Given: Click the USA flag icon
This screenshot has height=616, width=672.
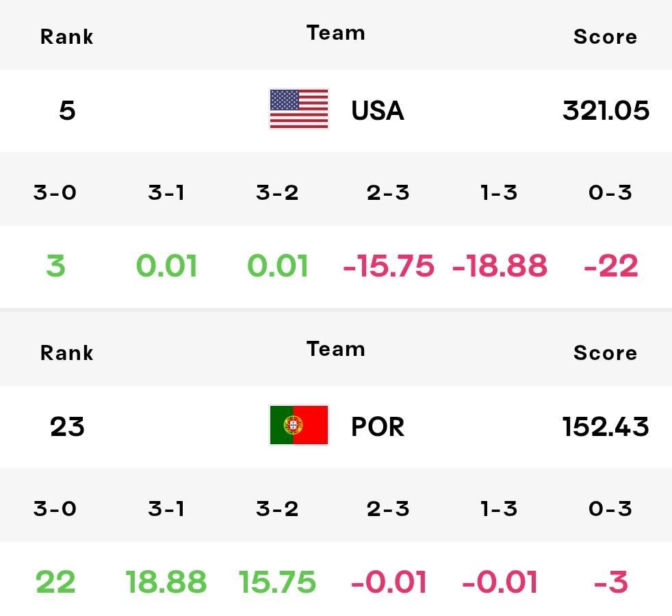Looking at the screenshot, I should [299, 109].
